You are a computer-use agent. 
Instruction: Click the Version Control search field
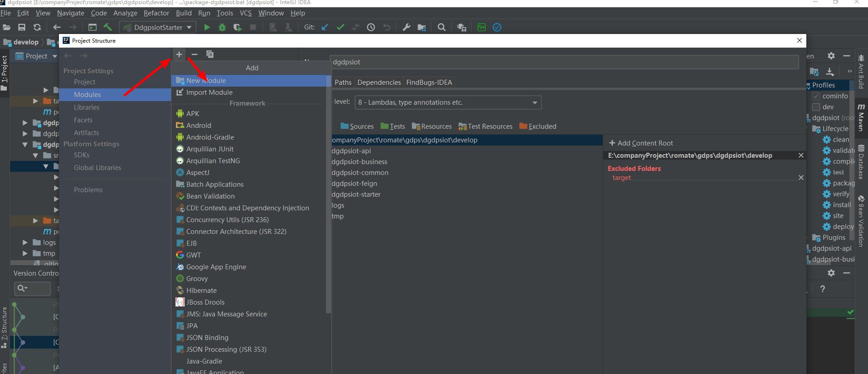pos(32,288)
